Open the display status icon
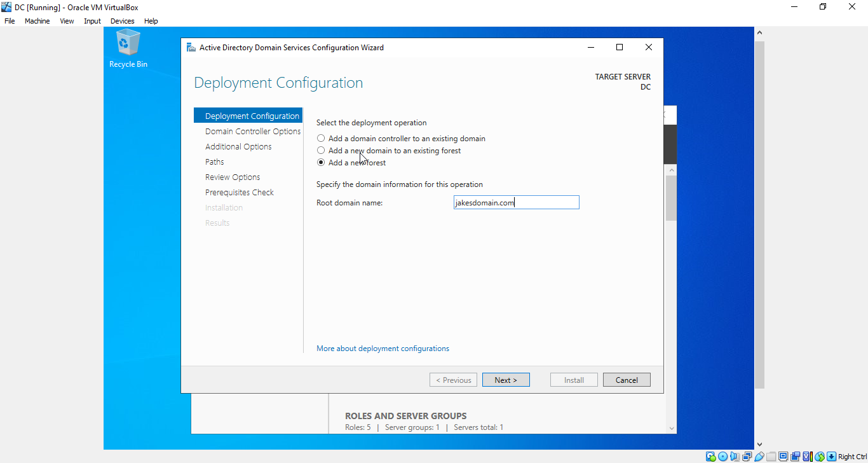The image size is (868, 463). coord(782,456)
